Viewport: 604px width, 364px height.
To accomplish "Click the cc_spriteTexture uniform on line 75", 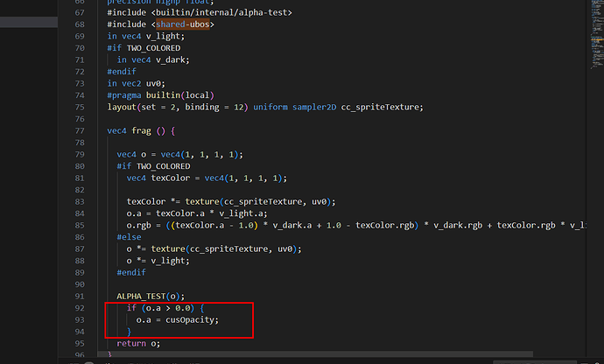I will click(380, 107).
